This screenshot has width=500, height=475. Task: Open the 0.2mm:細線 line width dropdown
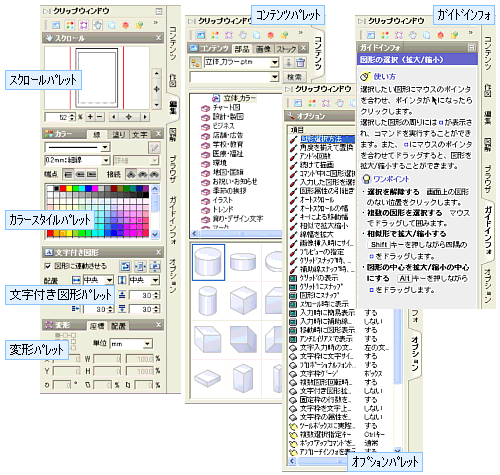click(106, 161)
